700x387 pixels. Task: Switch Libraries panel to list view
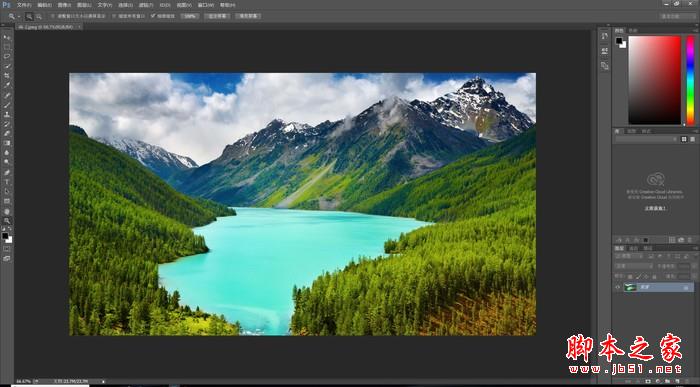692,139
